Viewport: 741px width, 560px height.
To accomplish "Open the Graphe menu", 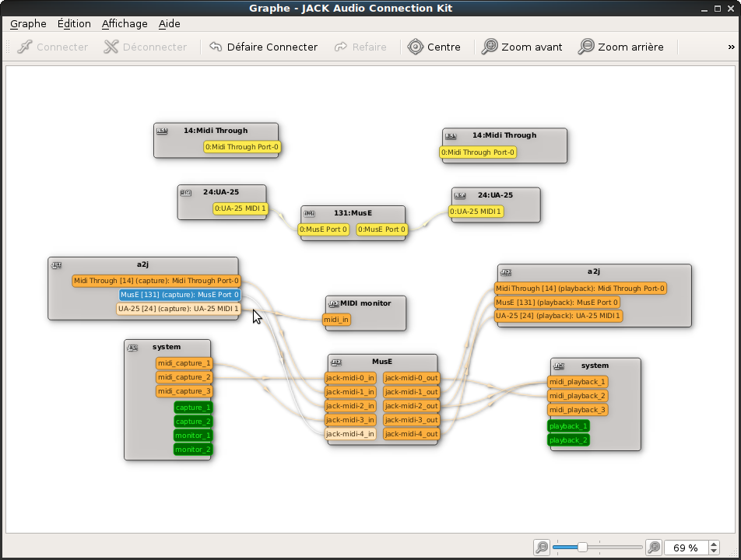I will [28, 23].
